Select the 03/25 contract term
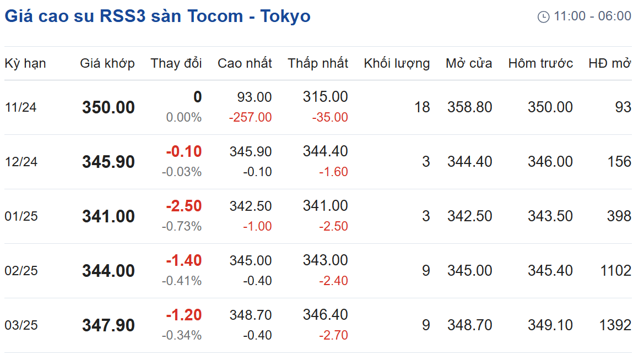Screen dimensions: 644x355 pyautogui.click(x=21, y=325)
